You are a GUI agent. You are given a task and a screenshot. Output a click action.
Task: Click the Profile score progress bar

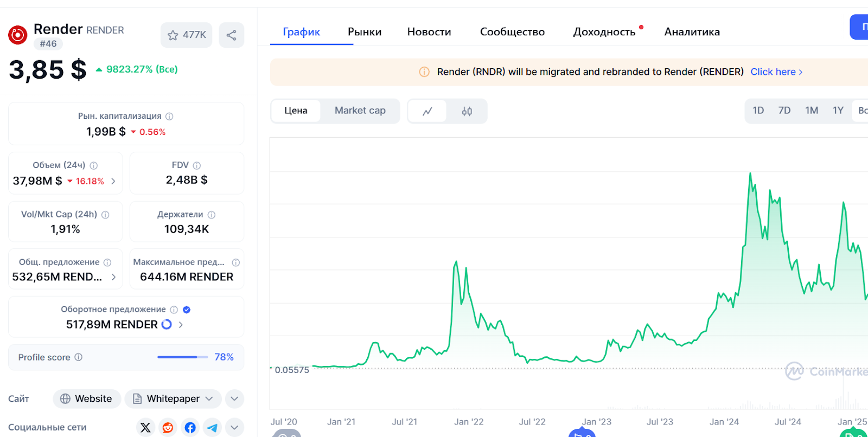(182, 357)
